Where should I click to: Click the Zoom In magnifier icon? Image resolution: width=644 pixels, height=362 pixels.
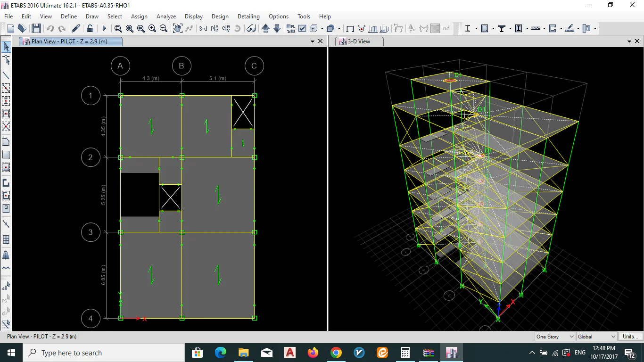(x=152, y=28)
